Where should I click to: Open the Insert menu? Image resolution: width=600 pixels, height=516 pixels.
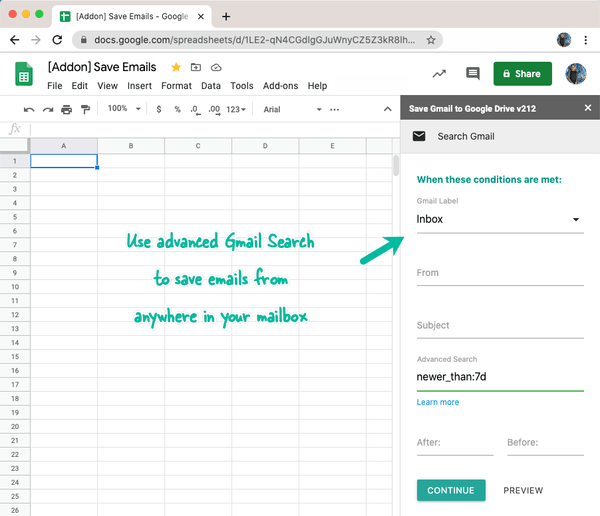140,86
